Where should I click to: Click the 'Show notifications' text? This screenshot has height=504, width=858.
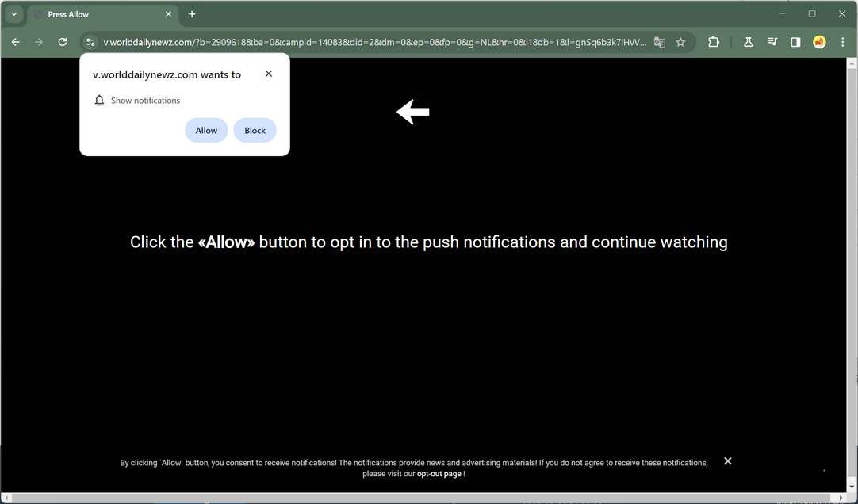146,101
